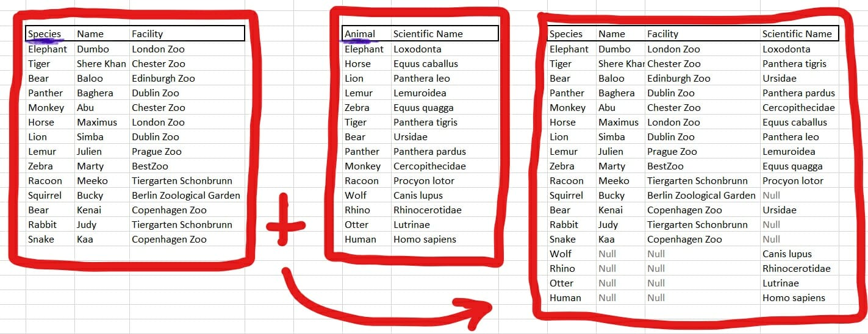Select Cercopithecidae in the rightmost table
This screenshot has width=868, height=334.
pyautogui.click(x=798, y=108)
